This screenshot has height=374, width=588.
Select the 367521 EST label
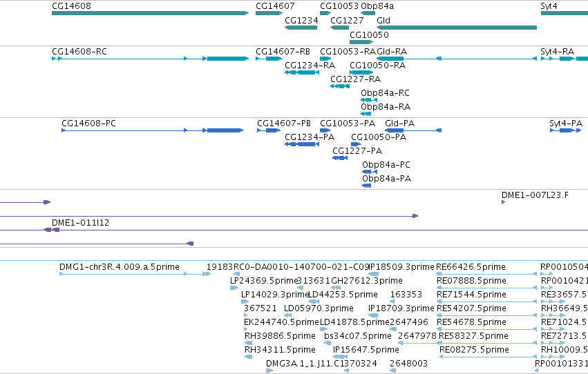click(x=260, y=308)
